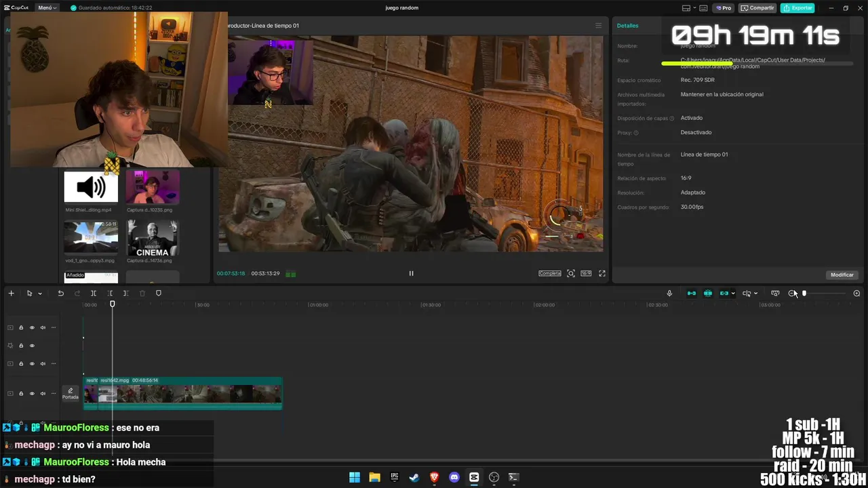Lock the topmost video track

click(x=21, y=327)
